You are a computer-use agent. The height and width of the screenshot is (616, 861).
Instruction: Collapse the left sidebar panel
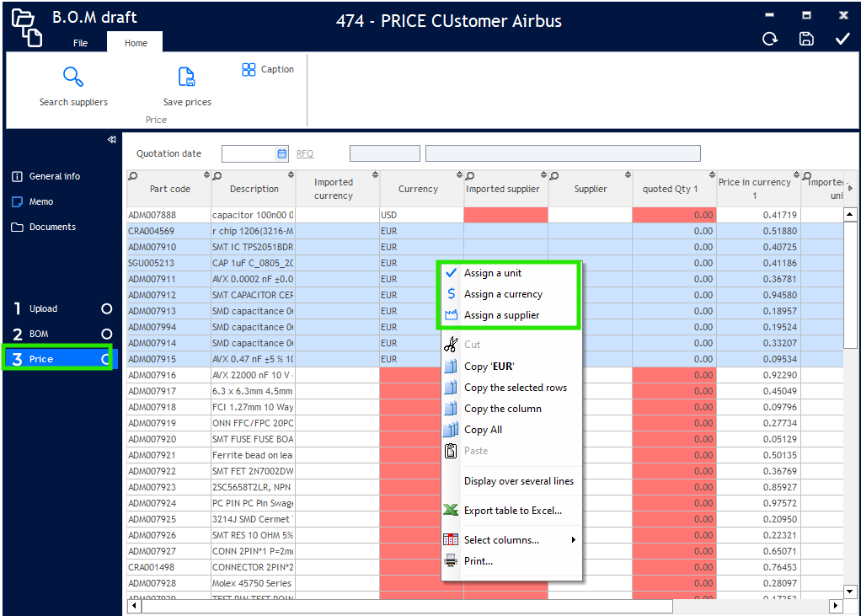click(x=111, y=140)
